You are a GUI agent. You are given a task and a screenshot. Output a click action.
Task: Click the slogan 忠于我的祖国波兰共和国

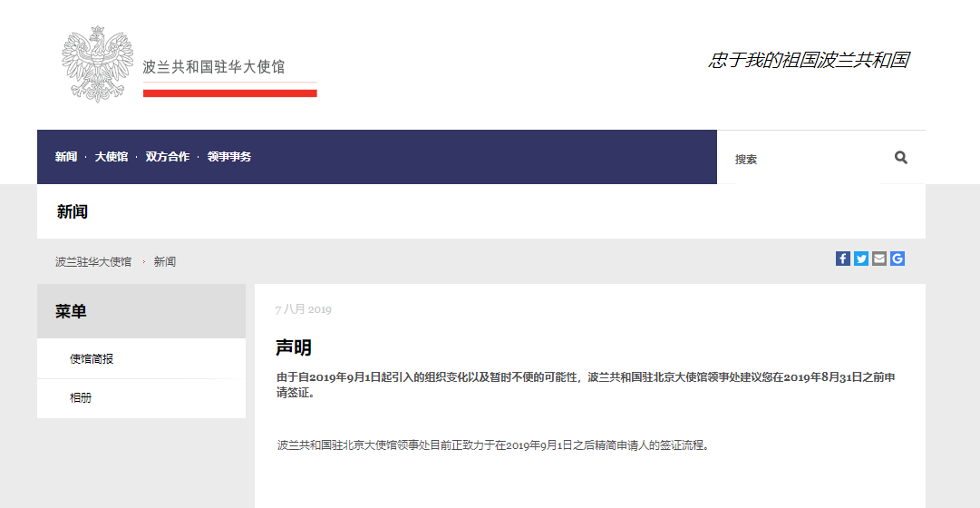tap(808, 61)
